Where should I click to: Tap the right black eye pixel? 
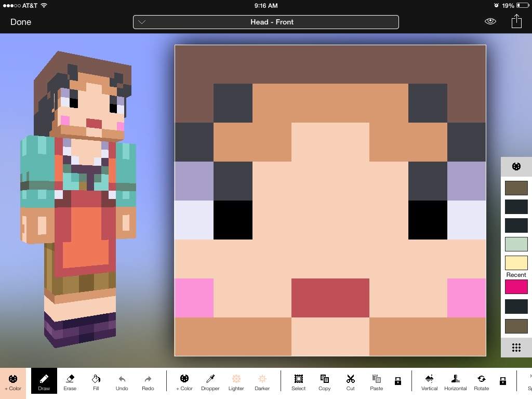pos(428,220)
